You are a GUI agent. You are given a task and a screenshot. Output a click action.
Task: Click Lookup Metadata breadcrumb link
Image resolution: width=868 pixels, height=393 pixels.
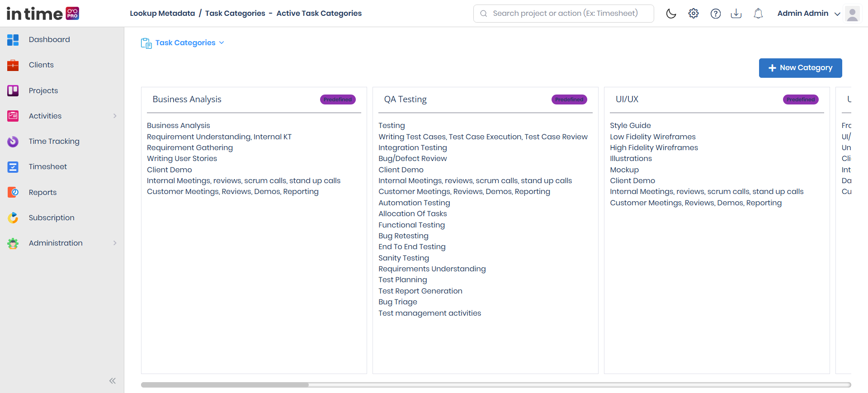(163, 13)
